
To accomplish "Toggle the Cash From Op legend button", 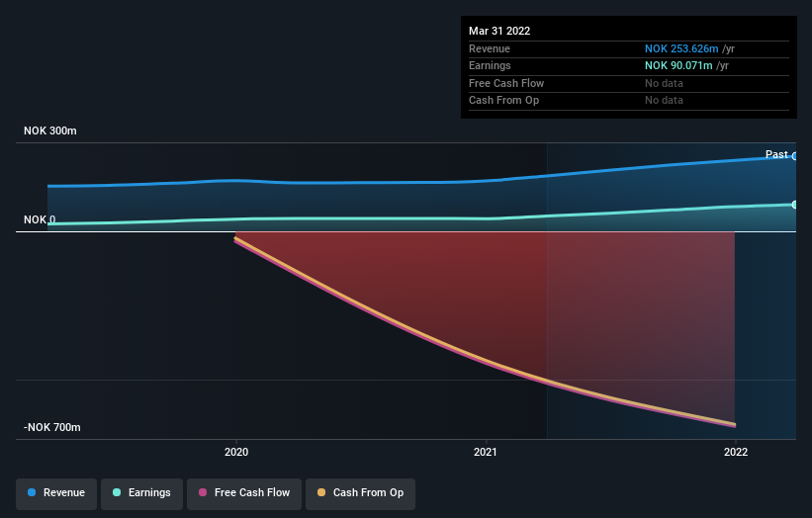I will (360, 493).
